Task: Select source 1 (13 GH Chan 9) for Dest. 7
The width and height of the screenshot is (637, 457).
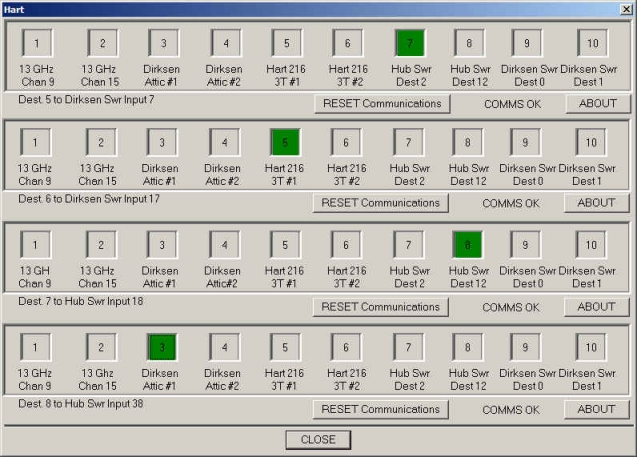Action: [x=35, y=245]
